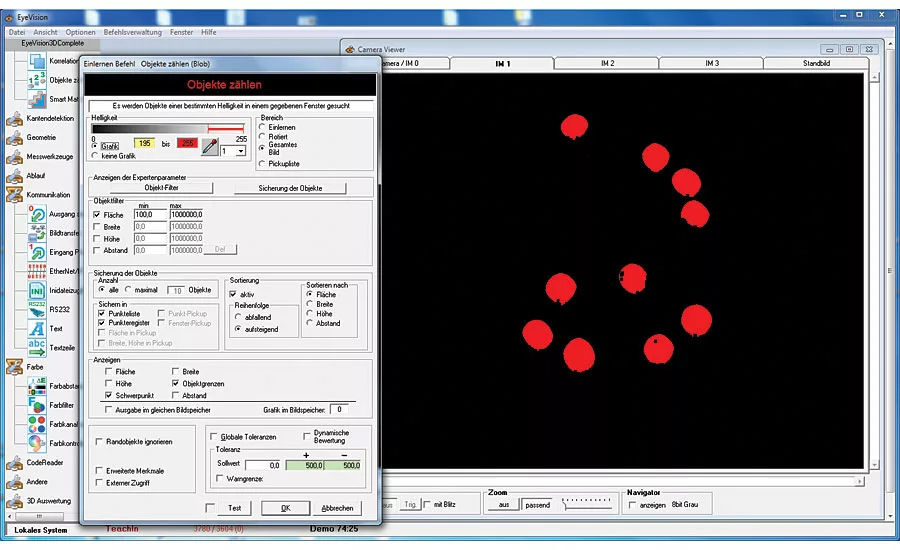900x550 pixels.
Task: Select the Korrelation command icon
Action: (37, 61)
